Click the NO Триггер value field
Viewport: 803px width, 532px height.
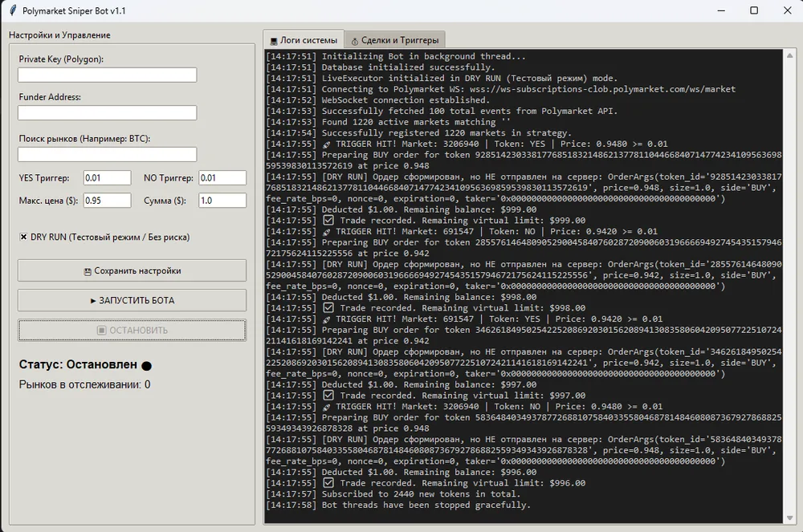click(222, 178)
